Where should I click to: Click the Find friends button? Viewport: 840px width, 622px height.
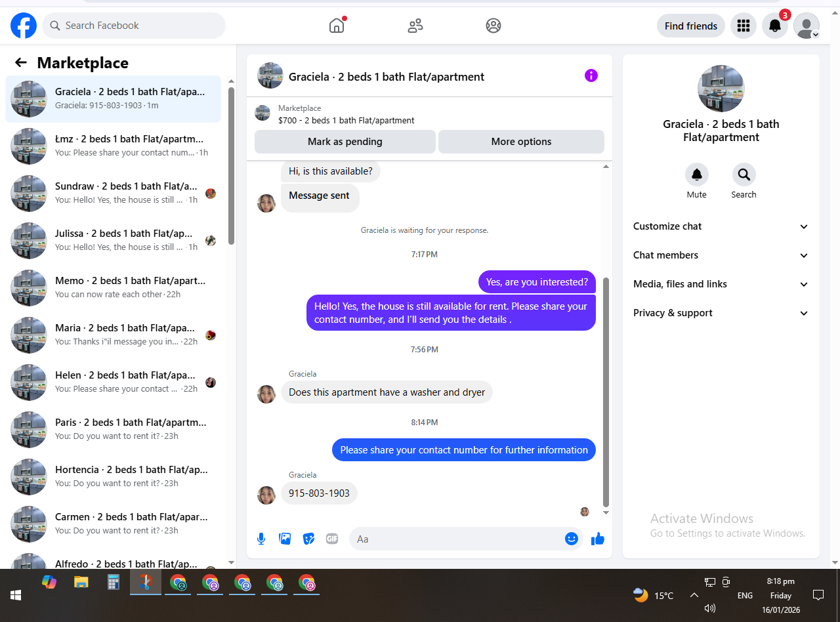click(x=691, y=26)
